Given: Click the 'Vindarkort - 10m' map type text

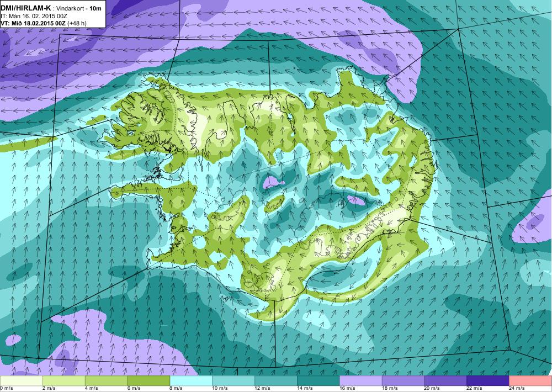Looking at the screenshot, I should pyautogui.click(x=78, y=9).
